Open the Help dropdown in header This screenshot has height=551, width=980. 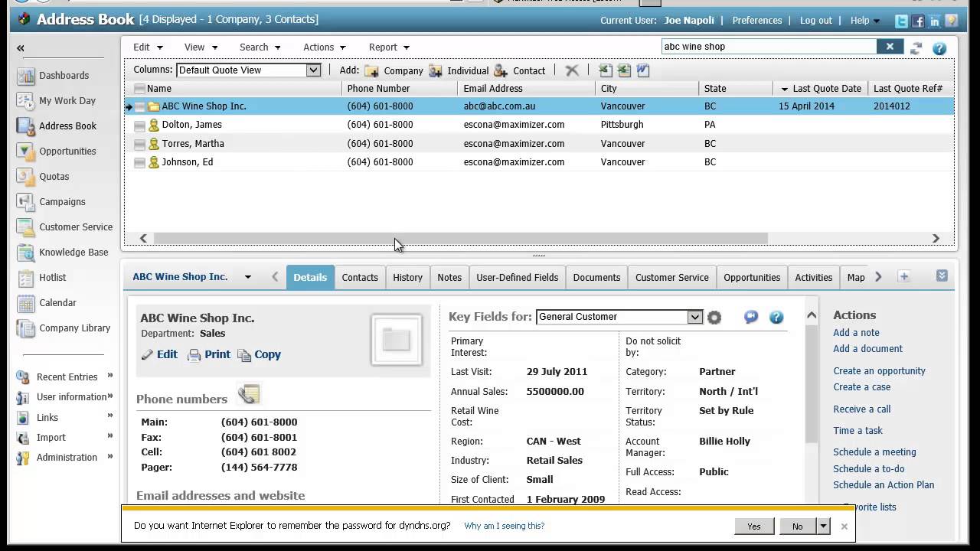click(865, 21)
